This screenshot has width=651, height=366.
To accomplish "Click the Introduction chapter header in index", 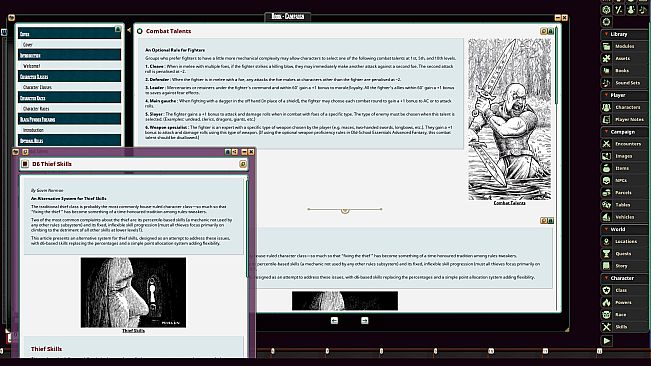I will click(69, 55).
